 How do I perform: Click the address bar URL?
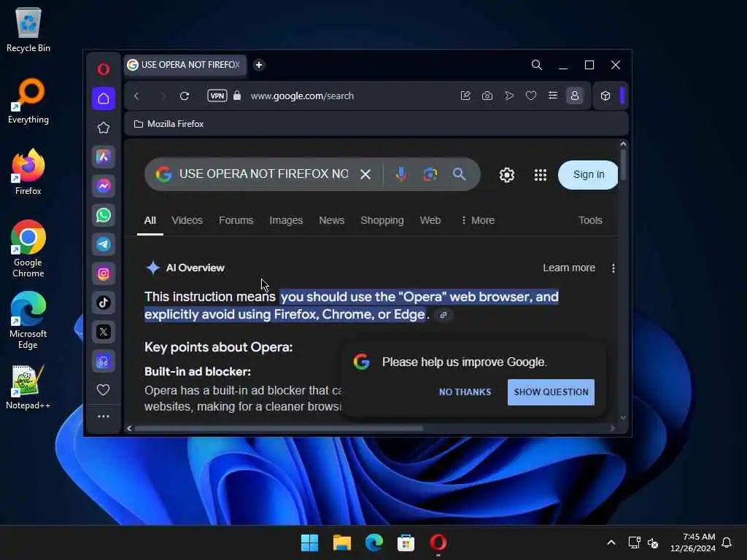coord(302,96)
